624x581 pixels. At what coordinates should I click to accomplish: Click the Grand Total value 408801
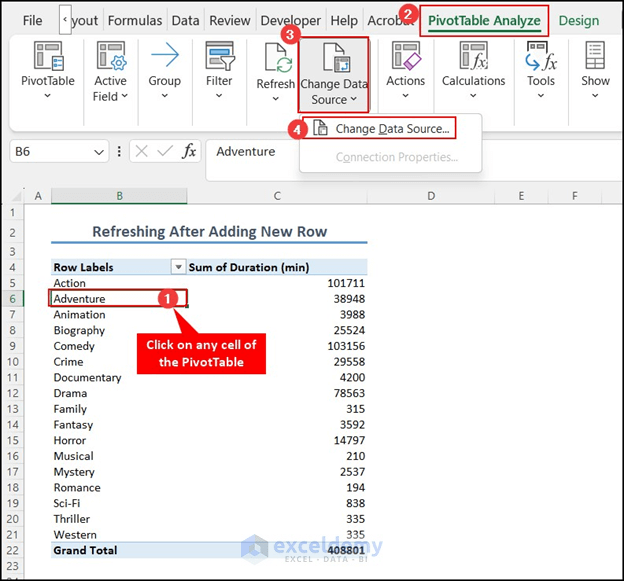point(346,550)
